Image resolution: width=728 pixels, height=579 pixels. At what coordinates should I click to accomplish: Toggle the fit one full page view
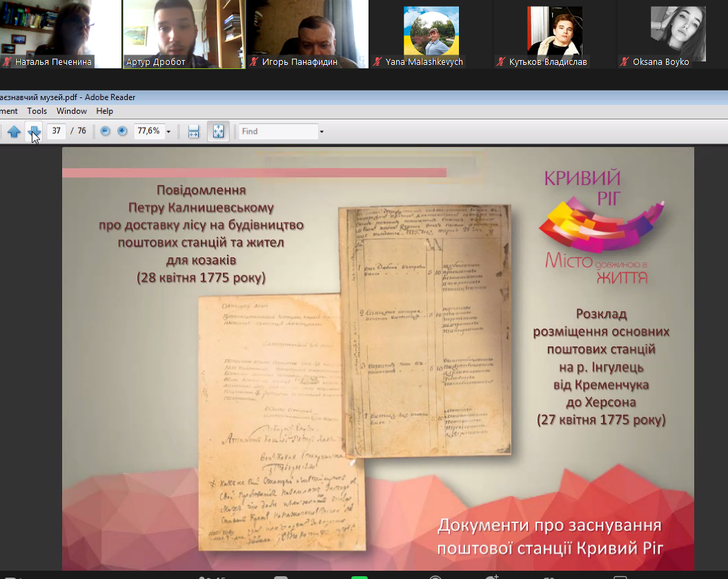click(x=218, y=131)
